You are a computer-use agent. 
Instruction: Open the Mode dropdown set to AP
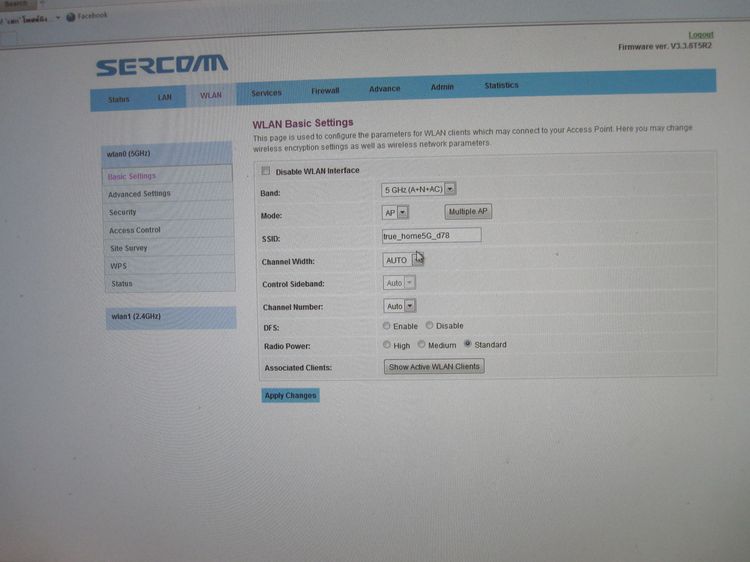pyautogui.click(x=395, y=212)
